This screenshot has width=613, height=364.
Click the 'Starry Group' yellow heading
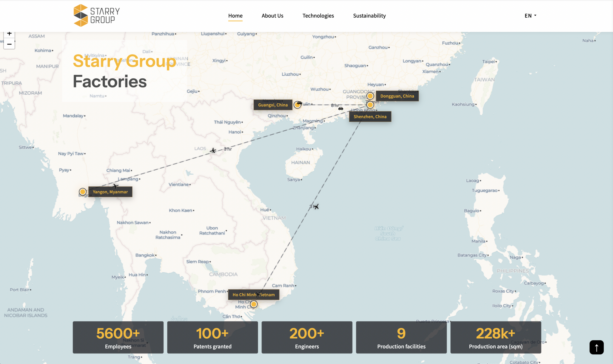(125, 61)
